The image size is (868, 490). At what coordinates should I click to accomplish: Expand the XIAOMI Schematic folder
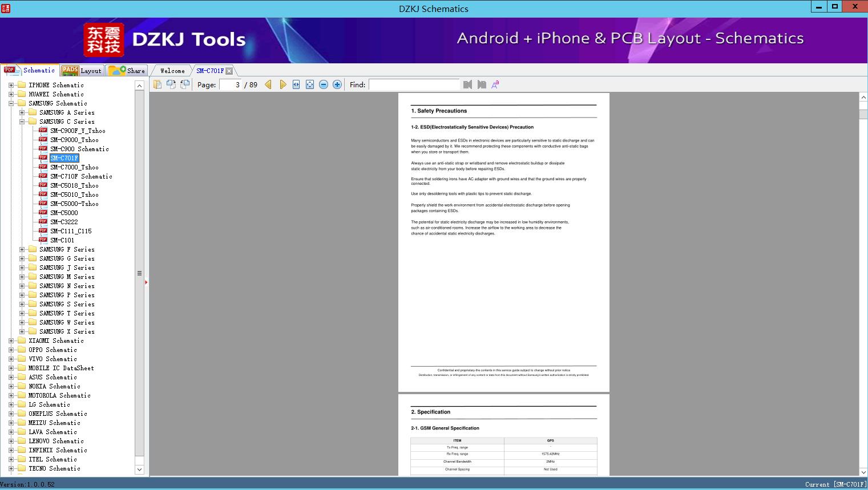[11, 341]
